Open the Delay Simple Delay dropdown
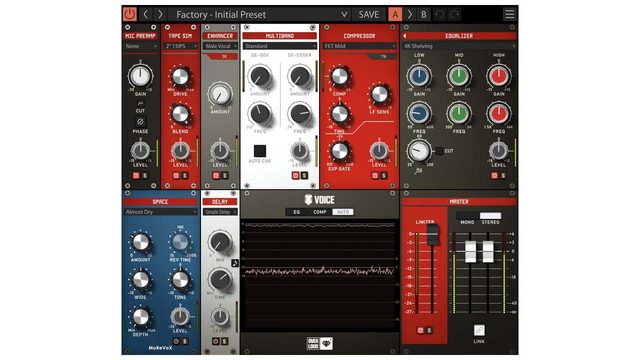This screenshot has height=360, width=640. [x=220, y=212]
